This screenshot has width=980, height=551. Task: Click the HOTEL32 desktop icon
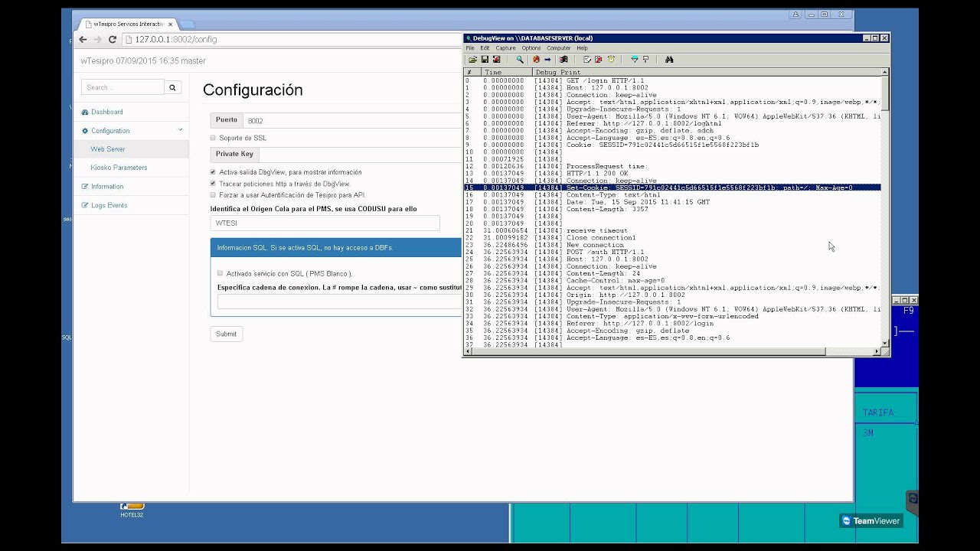132,510
